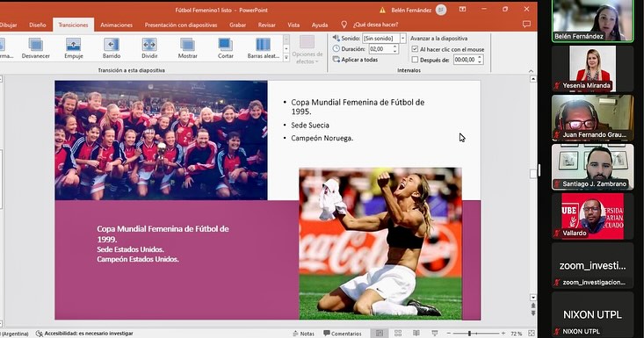Toggle Al hacer clic con el mouse checkbox

coord(415,49)
